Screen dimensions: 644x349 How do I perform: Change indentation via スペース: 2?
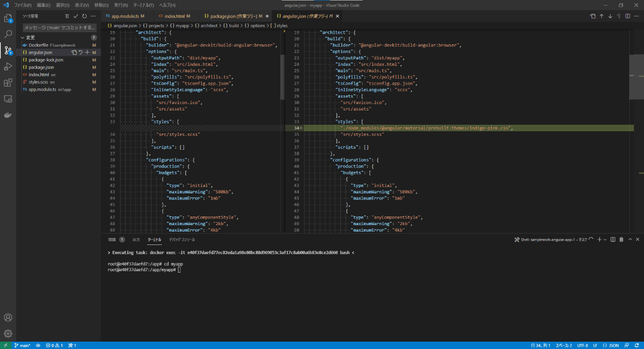pyautogui.click(x=563, y=345)
